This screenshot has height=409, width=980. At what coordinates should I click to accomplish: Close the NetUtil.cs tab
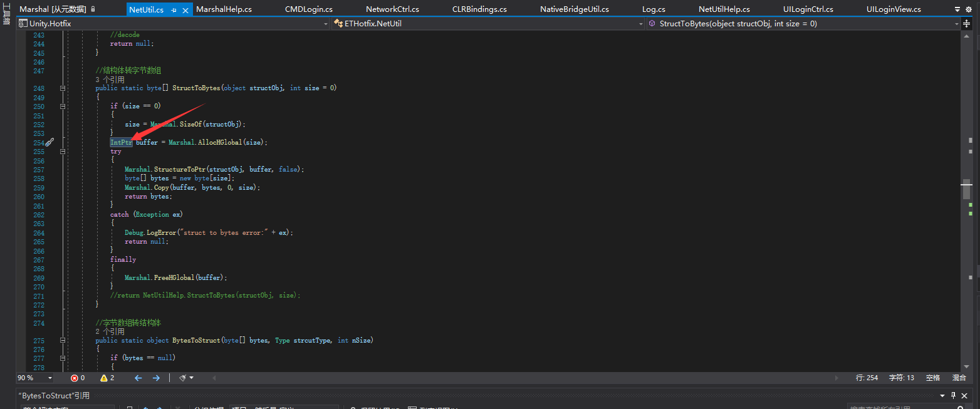pyautogui.click(x=184, y=9)
